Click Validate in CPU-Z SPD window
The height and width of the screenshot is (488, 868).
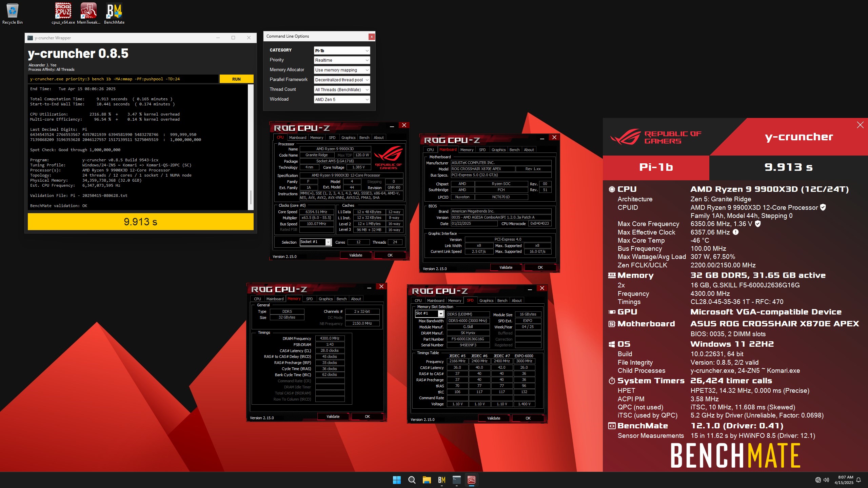[494, 418]
